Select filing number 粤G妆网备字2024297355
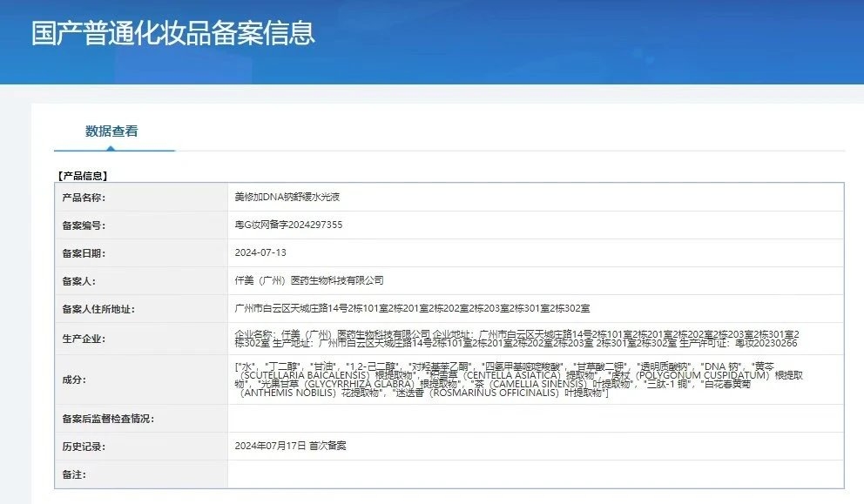This screenshot has width=864, height=504. (x=288, y=225)
